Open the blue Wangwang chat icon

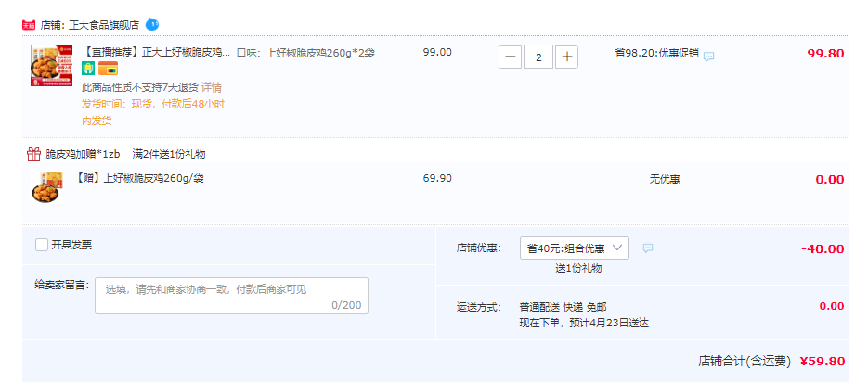pyautogui.click(x=152, y=24)
